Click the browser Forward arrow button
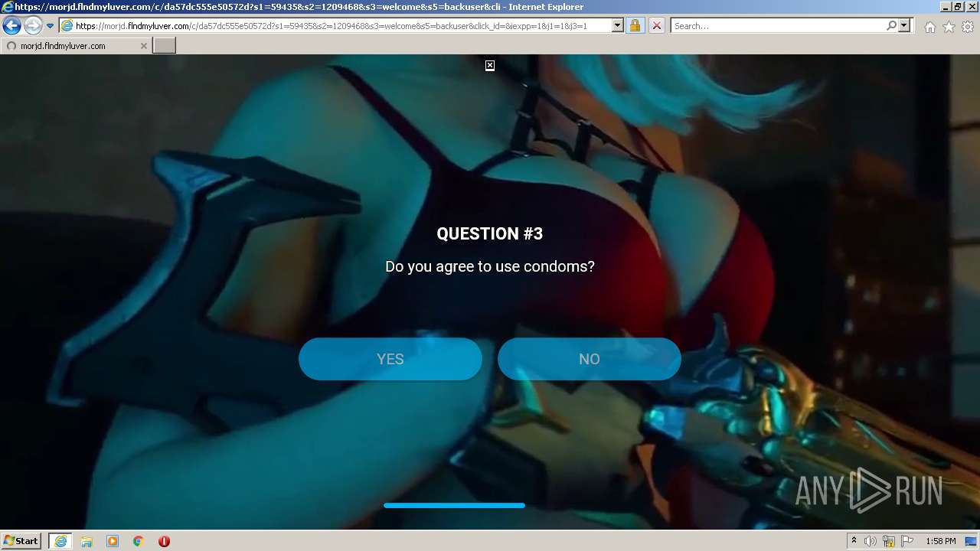Image resolution: width=980 pixels, height=551 pixels. pos(33,26)
